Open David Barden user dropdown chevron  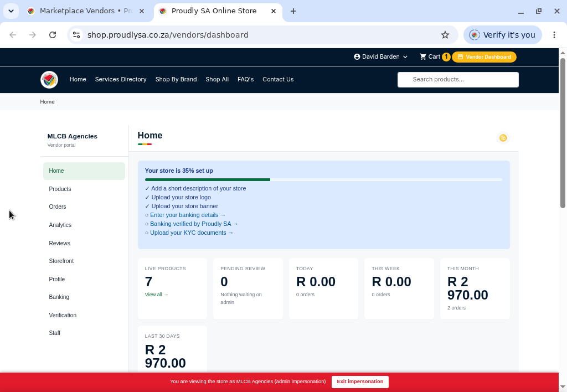[x=405, y=57]
